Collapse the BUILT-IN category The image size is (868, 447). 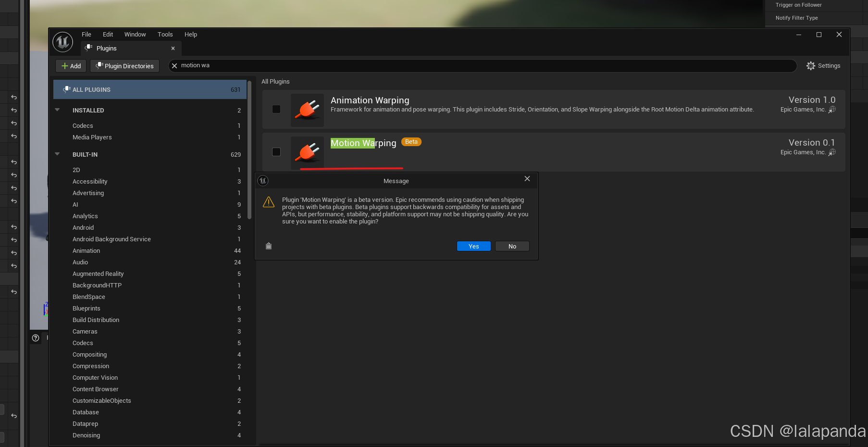coord(58,154)
